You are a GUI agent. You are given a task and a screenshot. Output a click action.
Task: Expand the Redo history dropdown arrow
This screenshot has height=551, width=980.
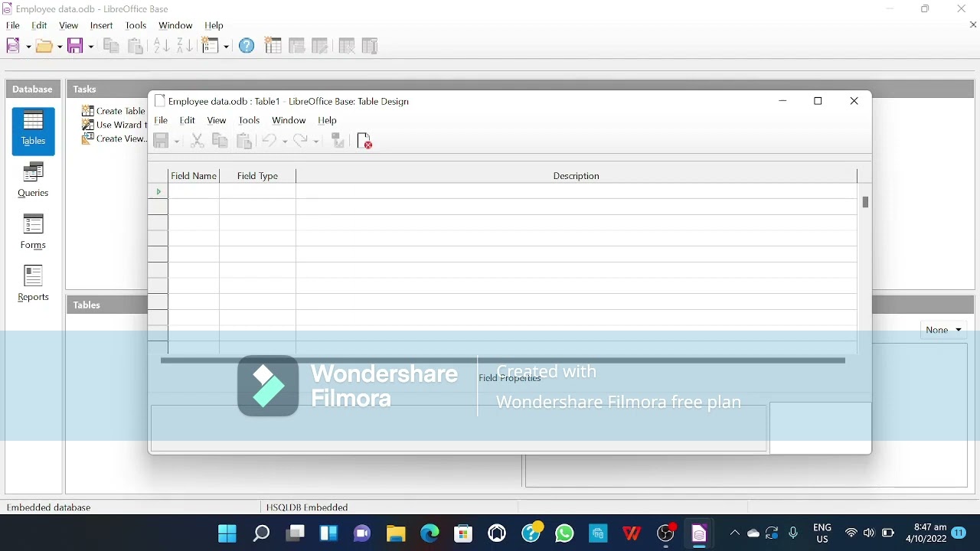pyautogui.click(x=316, y=142)
